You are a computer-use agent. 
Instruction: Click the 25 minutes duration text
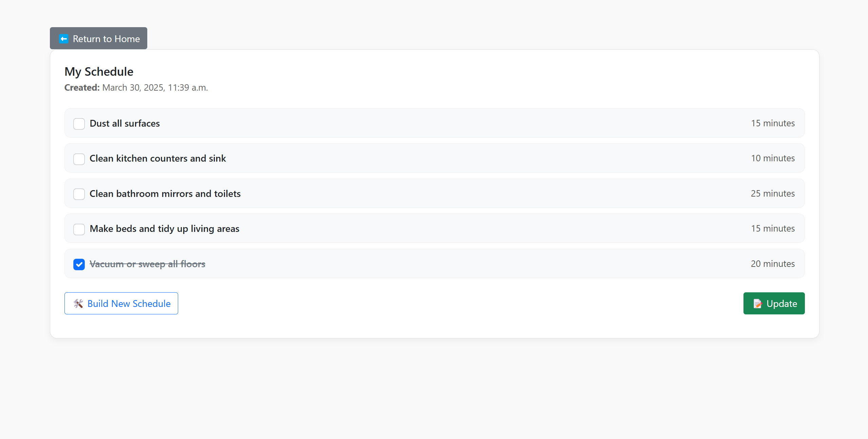pyautogui.click(x=772, y=194)
